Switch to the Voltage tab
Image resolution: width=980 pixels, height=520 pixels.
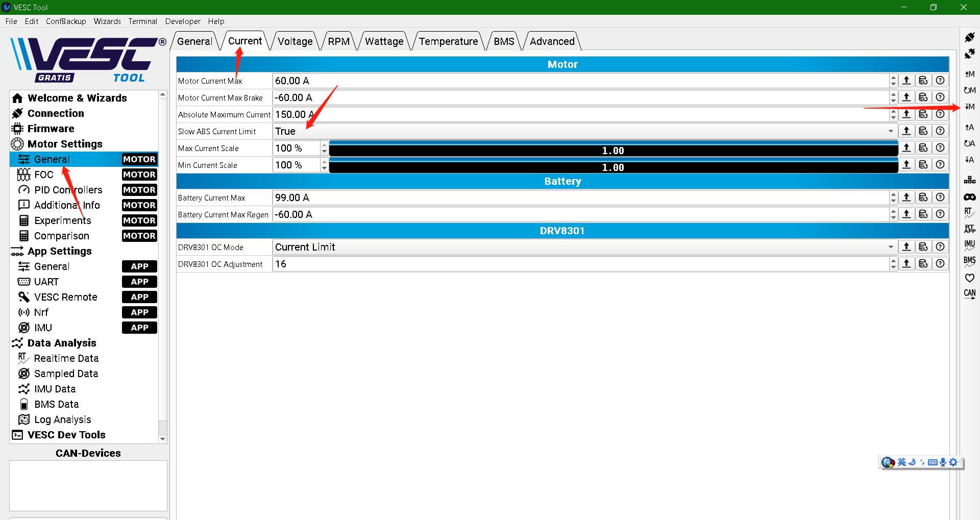295,41
